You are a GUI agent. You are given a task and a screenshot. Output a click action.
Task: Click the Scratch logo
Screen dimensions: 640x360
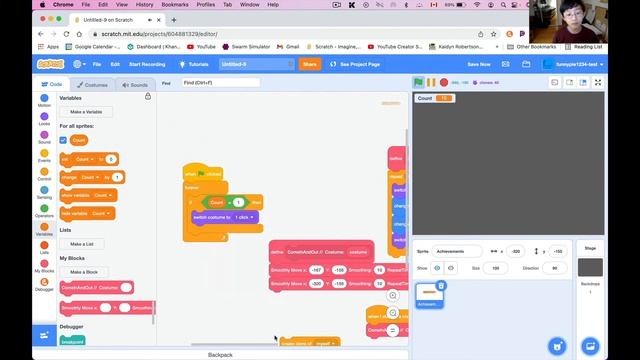point(51,64)
